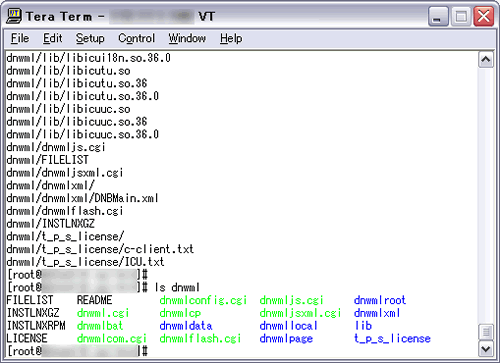Viewport: 500px width, 363px height.
Task: Click the line dnwml/t_p_s_license/c-client.txt
Action: click(x=100, y=249)
